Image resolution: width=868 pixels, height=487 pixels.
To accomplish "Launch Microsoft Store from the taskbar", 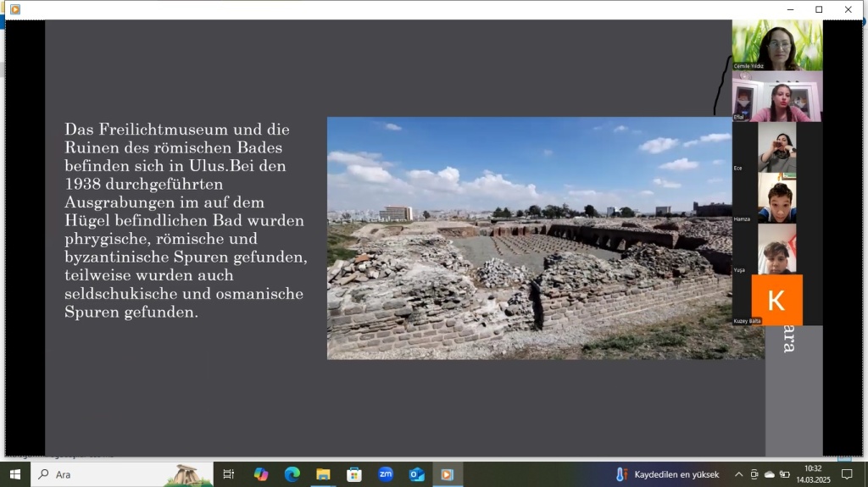I will [354, 474].
